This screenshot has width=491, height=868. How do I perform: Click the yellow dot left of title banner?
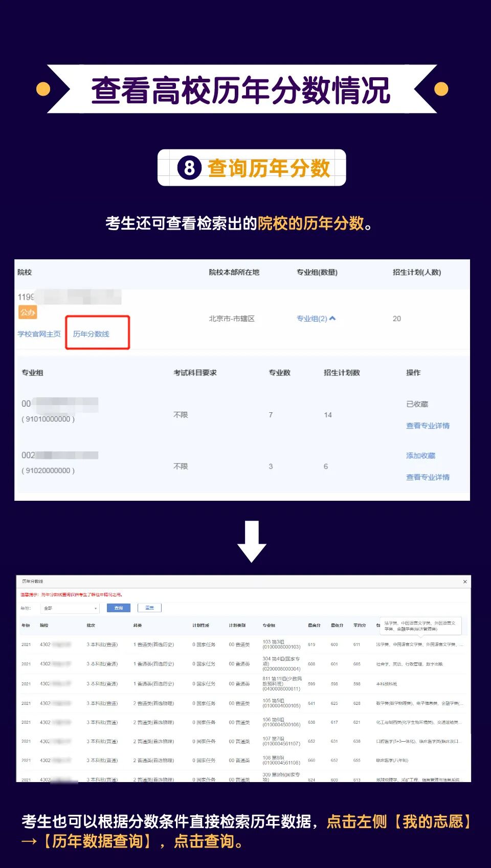tap(43, 89)
